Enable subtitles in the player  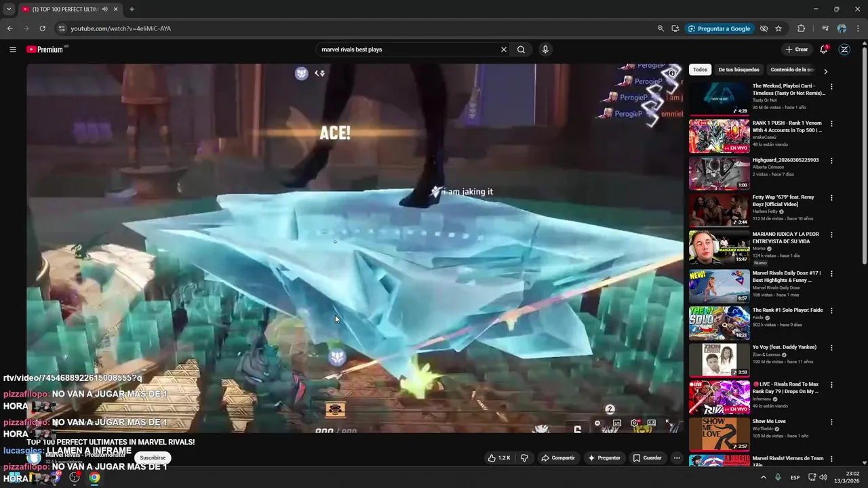(x=617, y=423)
